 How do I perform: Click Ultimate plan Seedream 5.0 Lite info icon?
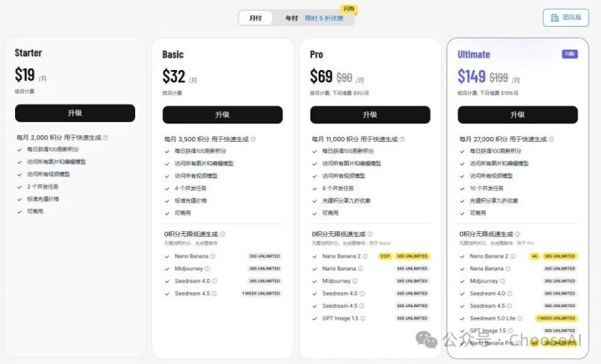pos(520,318)
